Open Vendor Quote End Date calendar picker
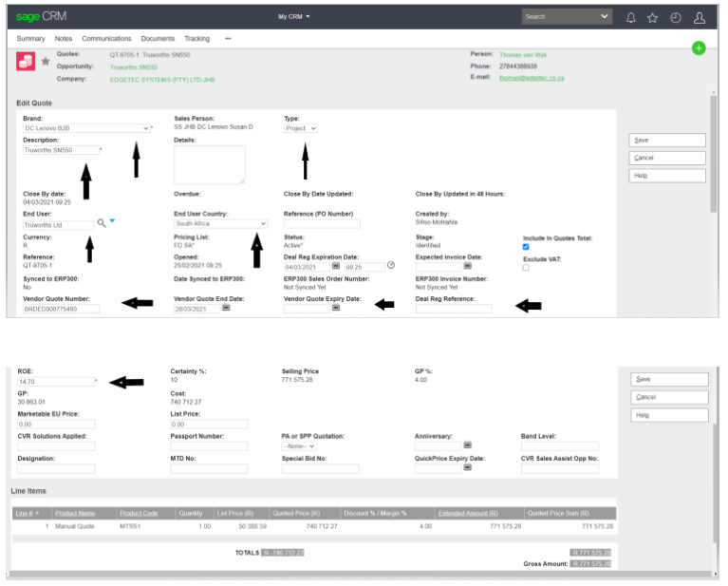 point(226,308)
